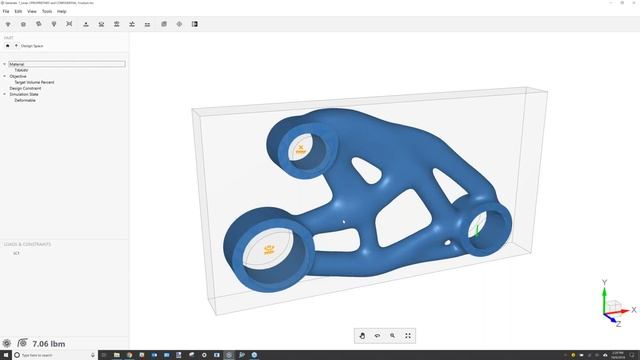Open the Edit menu

(x=18, y=11)
